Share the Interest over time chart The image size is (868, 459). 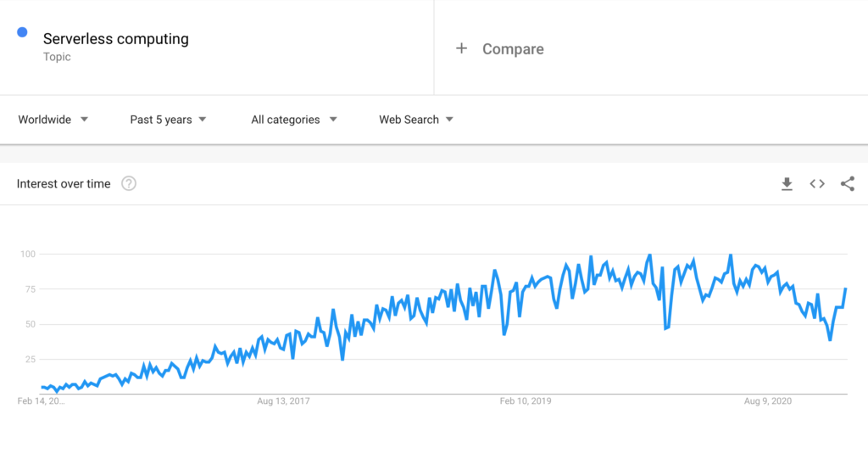pyautogui.click(x=847, y=184)
